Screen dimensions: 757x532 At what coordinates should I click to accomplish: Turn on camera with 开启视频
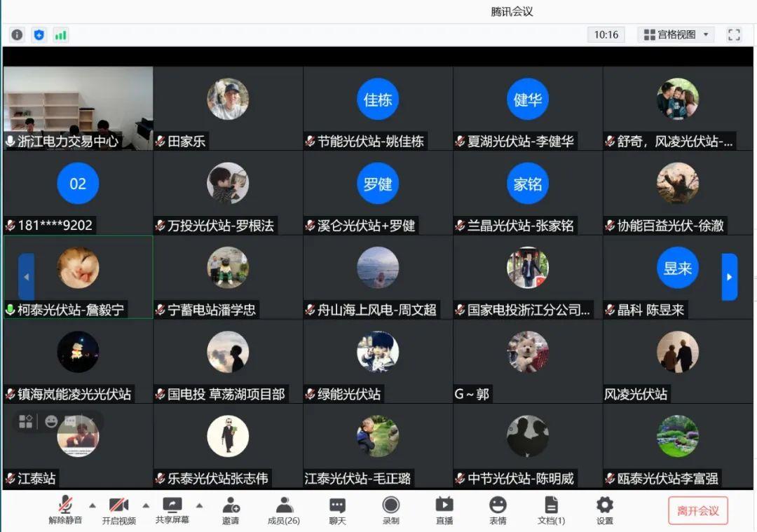(118, 510)
